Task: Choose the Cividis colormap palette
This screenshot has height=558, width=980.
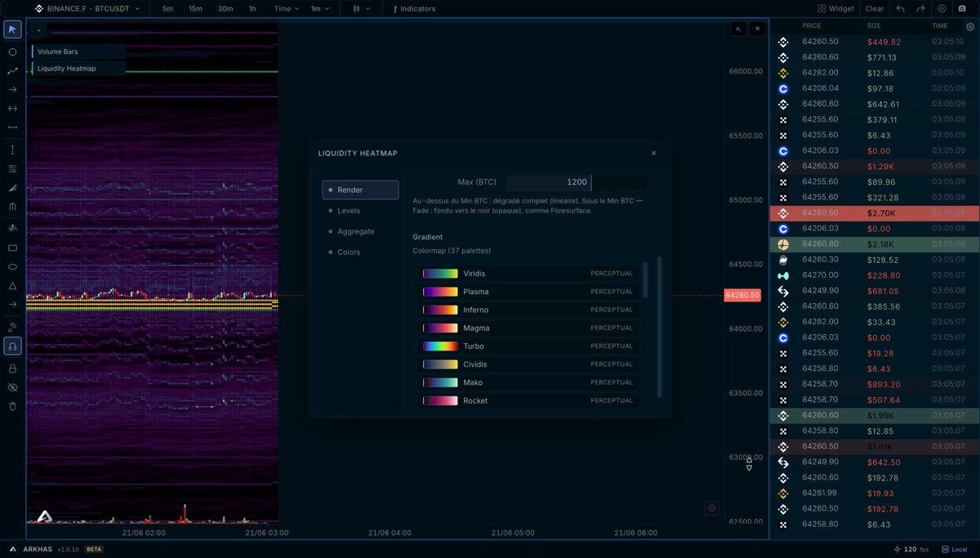Action: pyautogui.click(x=528, y=364)
